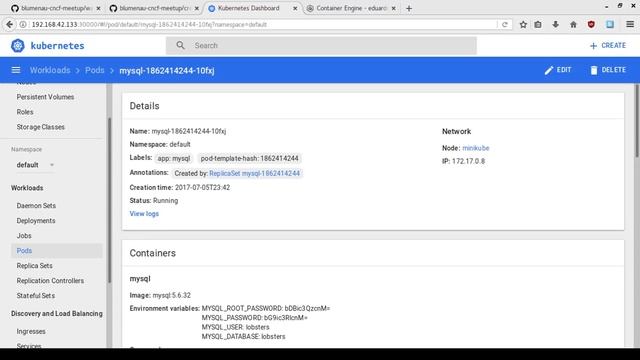Open the downloads arrow icon
This screenshot has width=640, height=360.
(556, 24)
